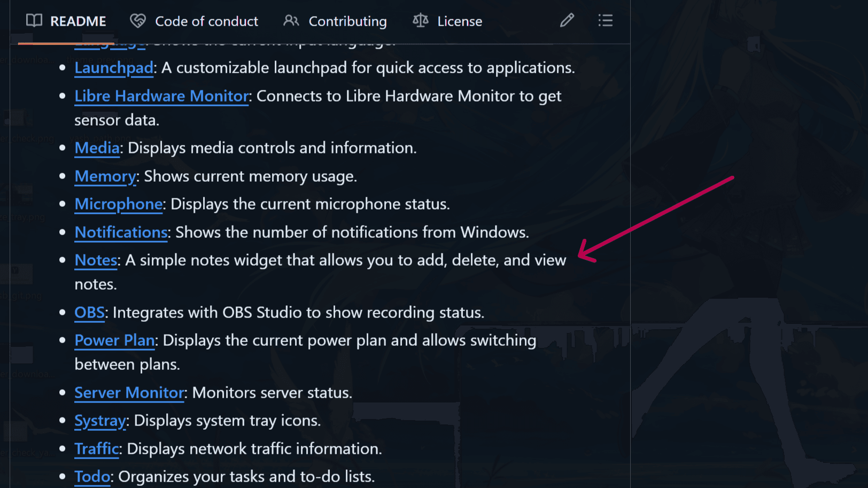Open the Code of conduct tab

click(x=206, y=21)
